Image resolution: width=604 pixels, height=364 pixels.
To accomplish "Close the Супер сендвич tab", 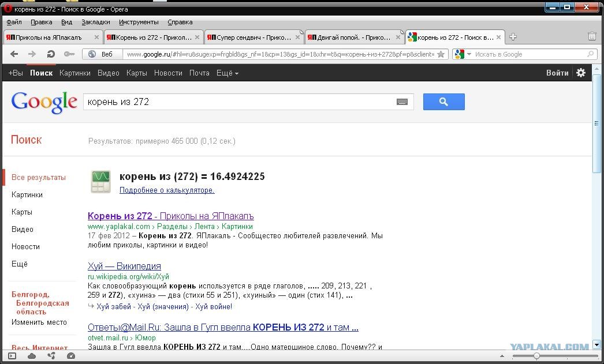I will [x=297, y=37].
